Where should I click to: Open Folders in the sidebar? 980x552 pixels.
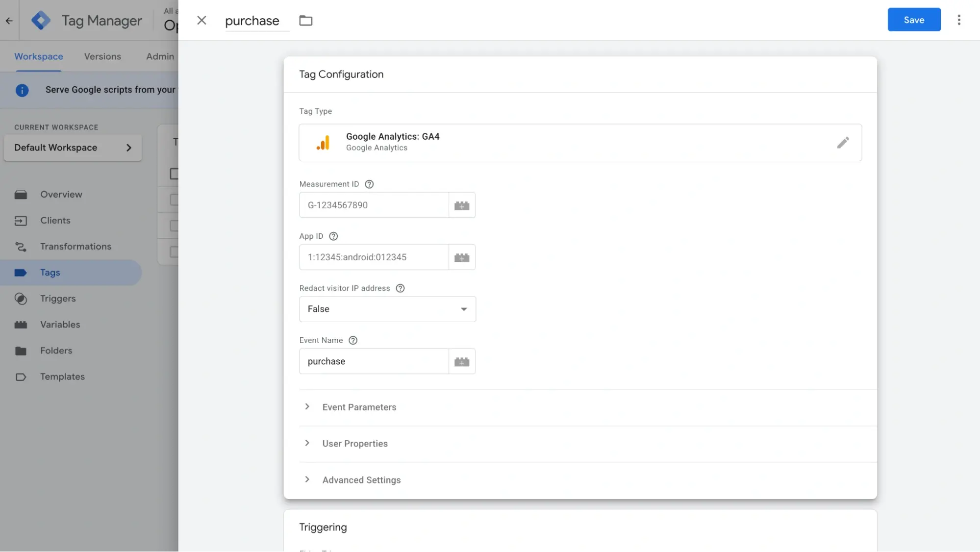[x=71, y=351]
